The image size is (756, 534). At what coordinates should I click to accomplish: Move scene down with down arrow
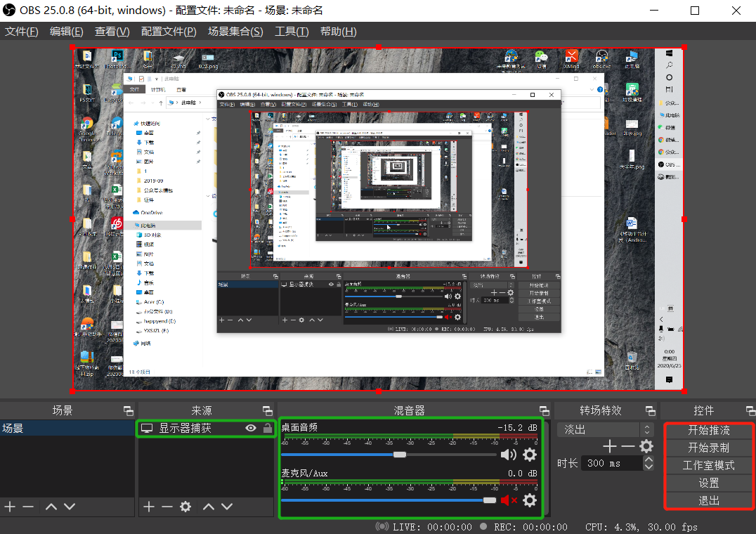pos(70,507)
